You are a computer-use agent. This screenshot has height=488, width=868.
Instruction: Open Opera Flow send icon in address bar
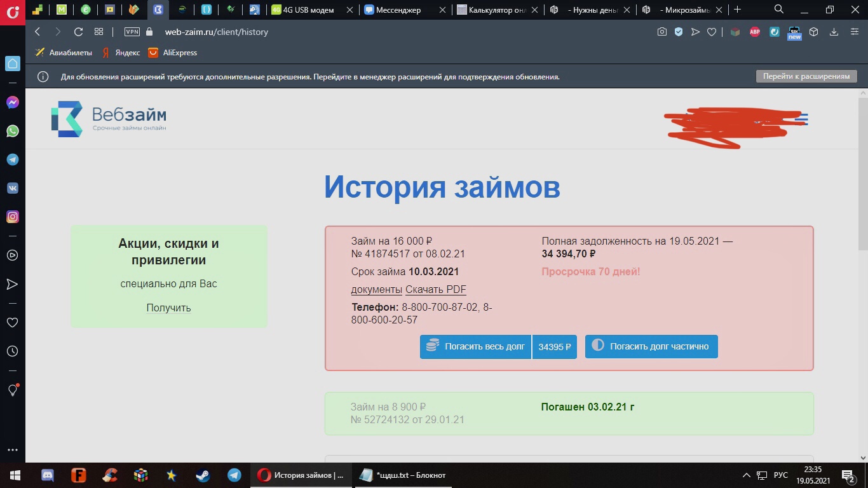[x=695, y=32]
